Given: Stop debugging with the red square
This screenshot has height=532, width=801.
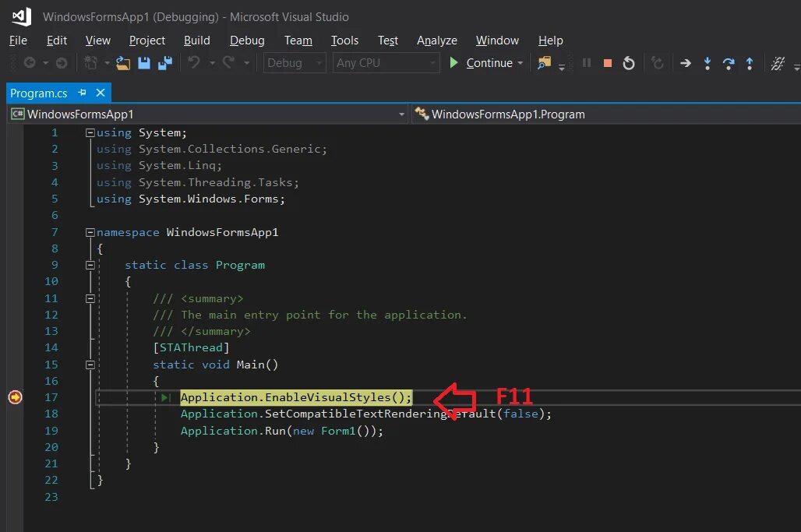Looking at the screenshot, I should coord(608,63).
